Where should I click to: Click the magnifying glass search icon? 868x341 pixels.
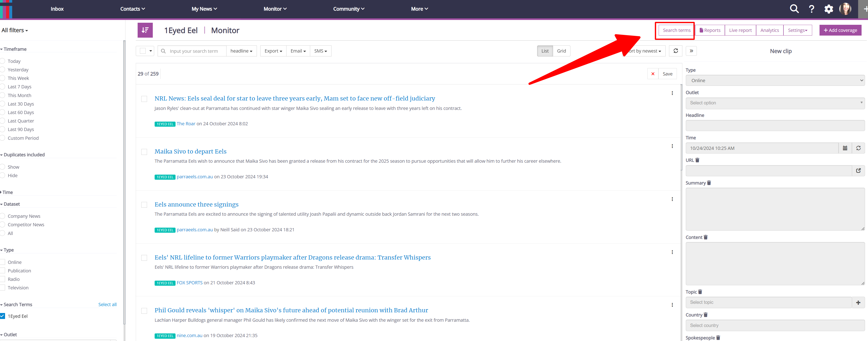[794, 9]
